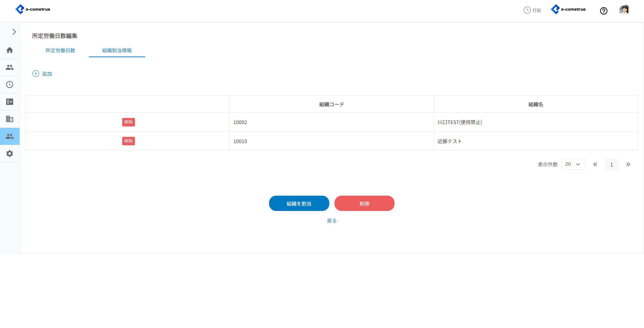Screen dimensions: 644x328
Task: Open the user profile avatar
Action: point(624,10)
